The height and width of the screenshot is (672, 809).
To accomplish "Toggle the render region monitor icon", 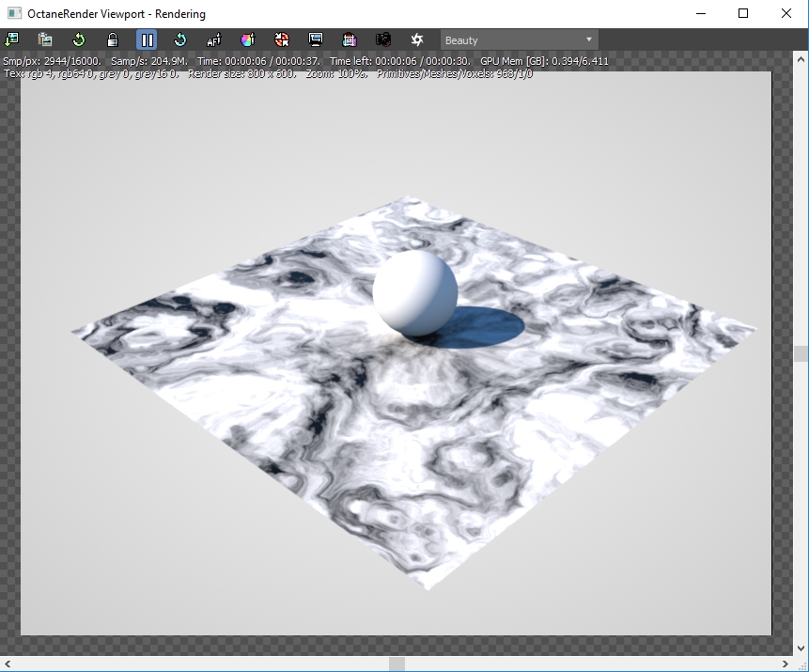I will 316,39.
